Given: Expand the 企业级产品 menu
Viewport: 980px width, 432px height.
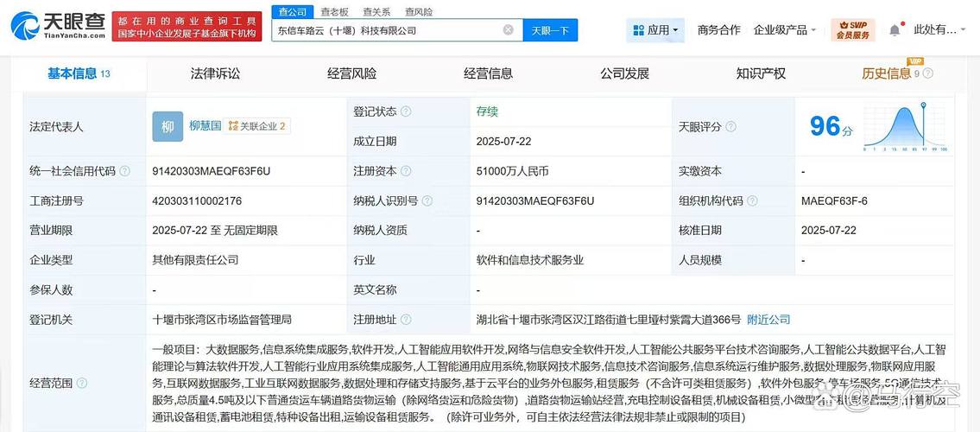Looking at the screenshot, I should [x=785, y=30].
